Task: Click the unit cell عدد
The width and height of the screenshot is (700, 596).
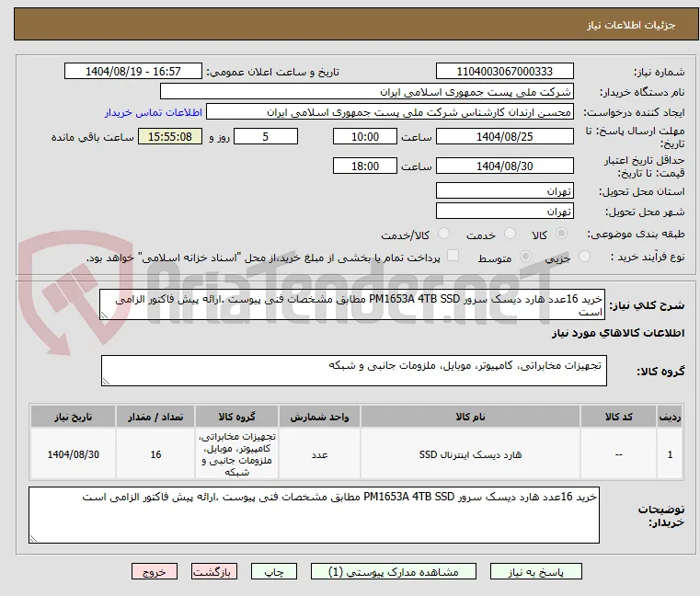Action: pos(319,454)
